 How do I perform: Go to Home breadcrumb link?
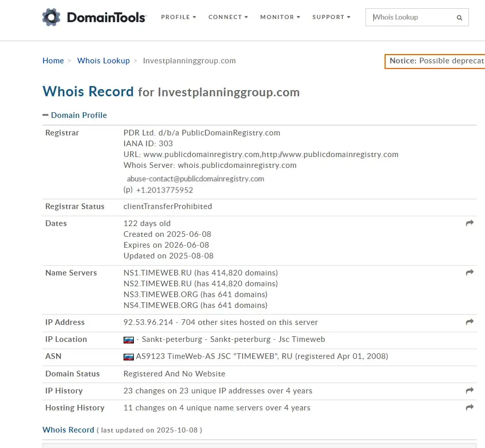53,61
